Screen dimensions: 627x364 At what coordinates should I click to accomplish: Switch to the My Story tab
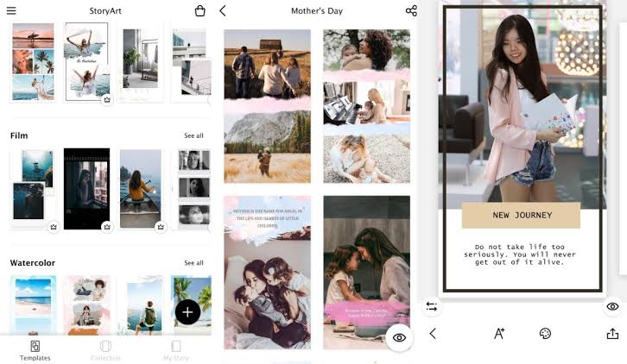[176, 350]
